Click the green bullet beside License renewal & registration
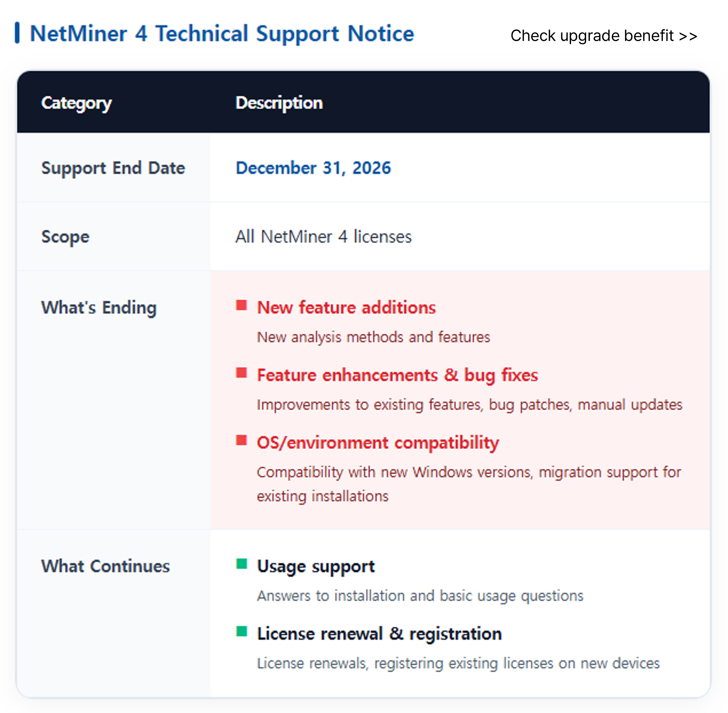Screen dimensions: 728x713 [x=242, y=631]
